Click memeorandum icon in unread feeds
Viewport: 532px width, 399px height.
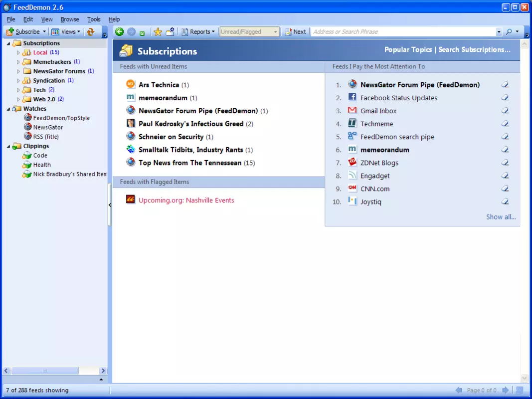tap(130, 97)
